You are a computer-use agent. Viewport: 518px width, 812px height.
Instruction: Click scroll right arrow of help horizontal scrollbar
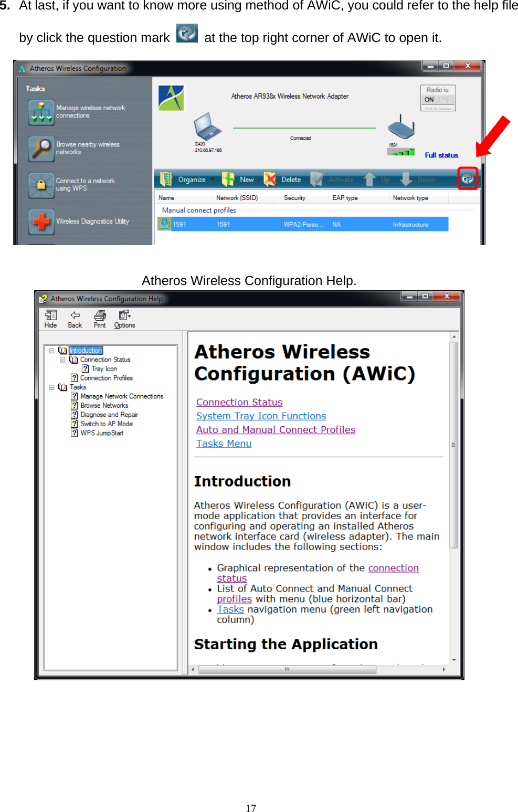click(445, 669)
